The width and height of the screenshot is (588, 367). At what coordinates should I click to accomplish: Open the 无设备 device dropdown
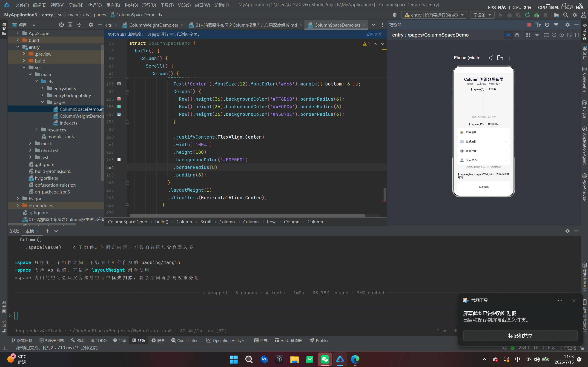[482, 15]
